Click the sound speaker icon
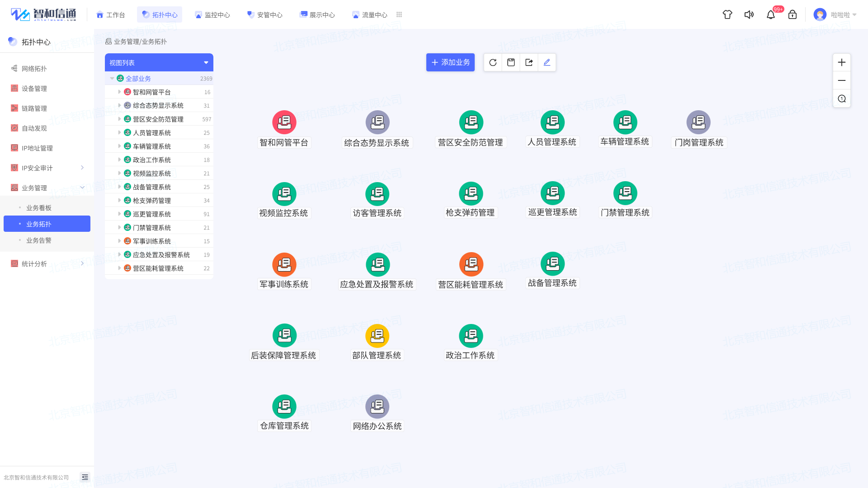 click(749, 15)
